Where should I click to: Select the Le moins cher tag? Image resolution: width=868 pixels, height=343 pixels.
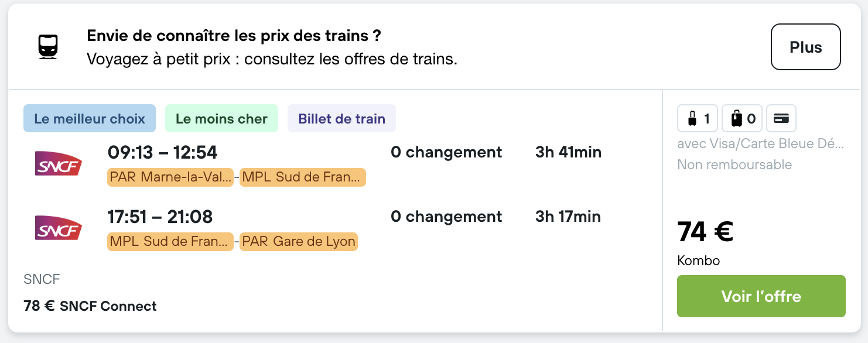tap(221, 119)
